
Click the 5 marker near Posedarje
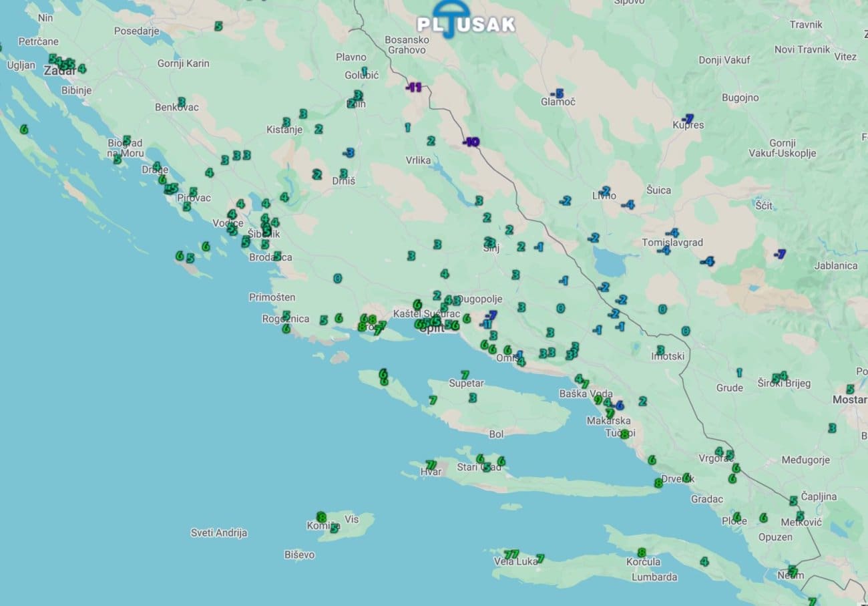(x=218, y=26)
